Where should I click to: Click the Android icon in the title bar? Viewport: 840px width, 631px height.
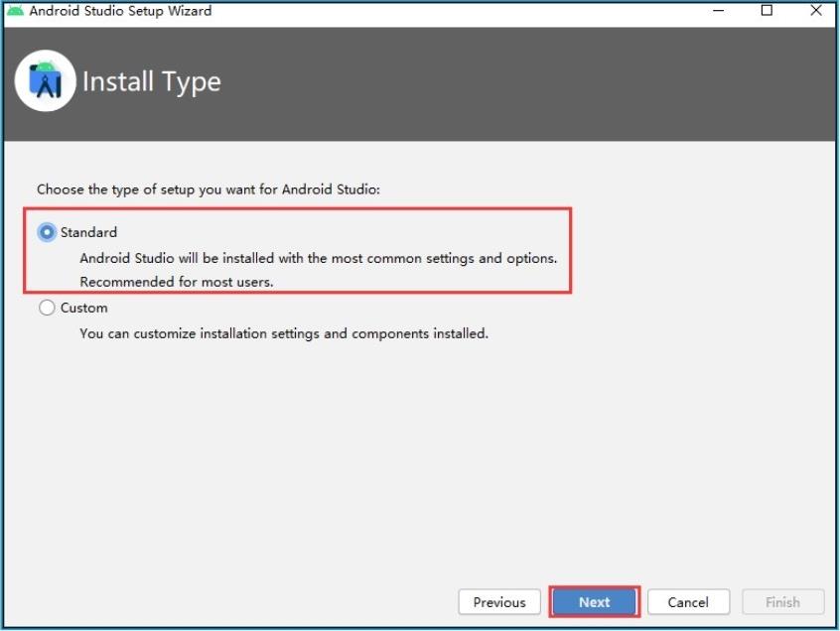(x=15, y=11)
